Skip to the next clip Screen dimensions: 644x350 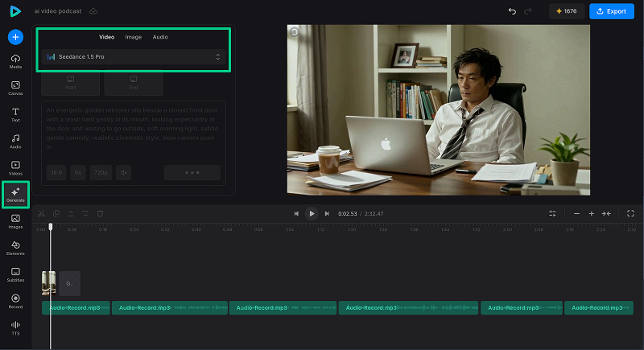coord(327,214)
